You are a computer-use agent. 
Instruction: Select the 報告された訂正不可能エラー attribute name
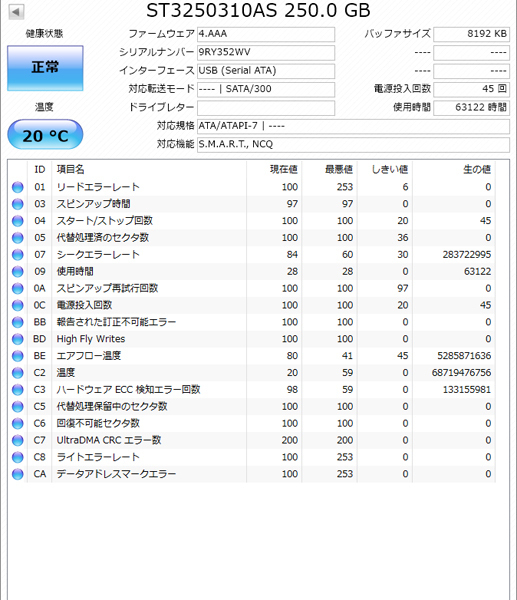click(116, 322)
